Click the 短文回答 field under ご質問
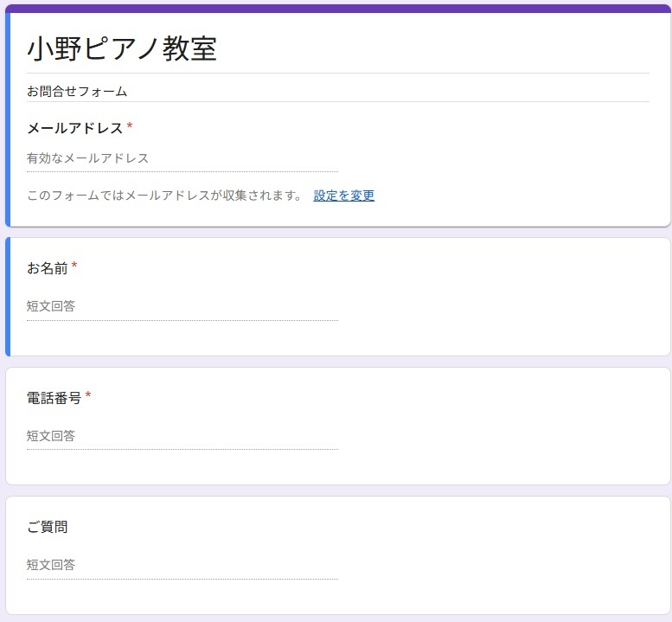Viewport: 672px width, 622px height. point(182,565)
